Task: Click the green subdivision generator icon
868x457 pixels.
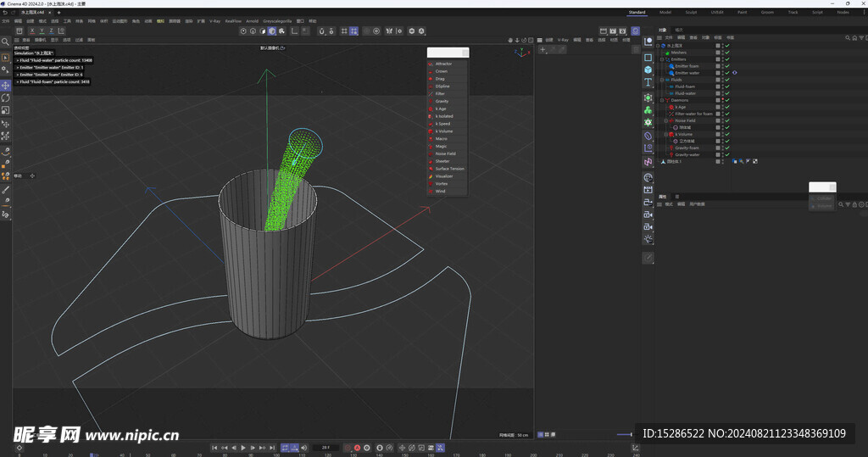Action: (648, 98)
